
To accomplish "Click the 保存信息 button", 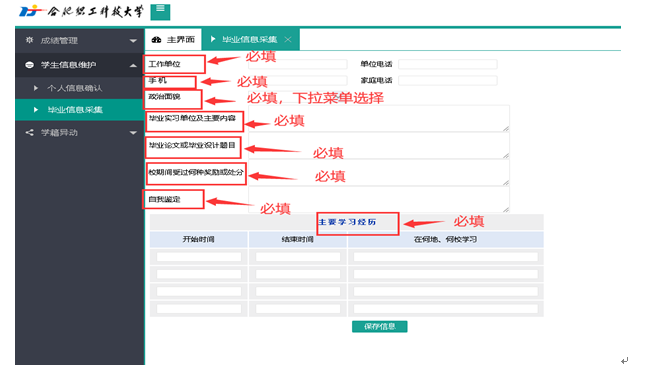I will pyautogui.click(x=380, y=326).
